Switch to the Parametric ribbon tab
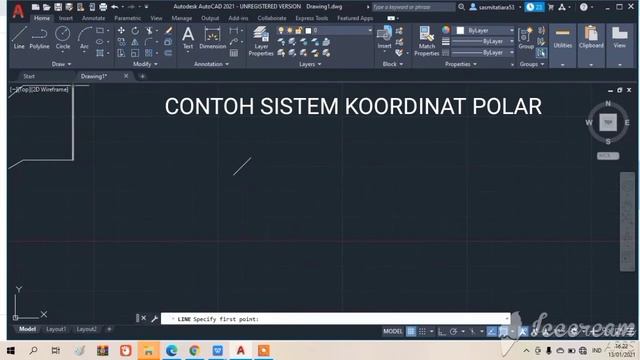The height and width of the screenshot is (360, 640). pyautogui.click(x=127, y=18)
